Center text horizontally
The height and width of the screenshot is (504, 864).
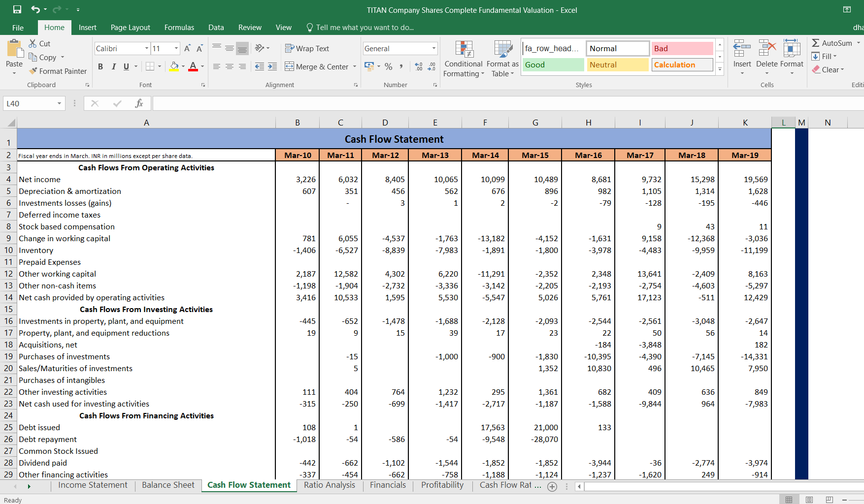pyautogui.click(x=230, y=66)
